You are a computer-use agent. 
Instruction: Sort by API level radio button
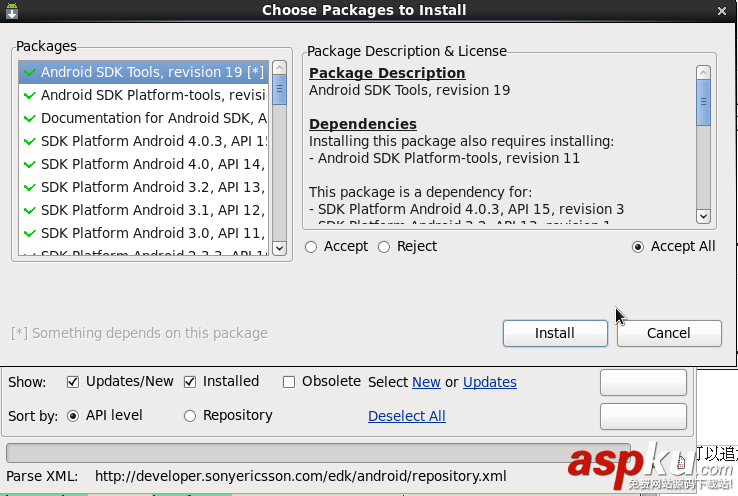pyautogui.click(x=73, y=416)
